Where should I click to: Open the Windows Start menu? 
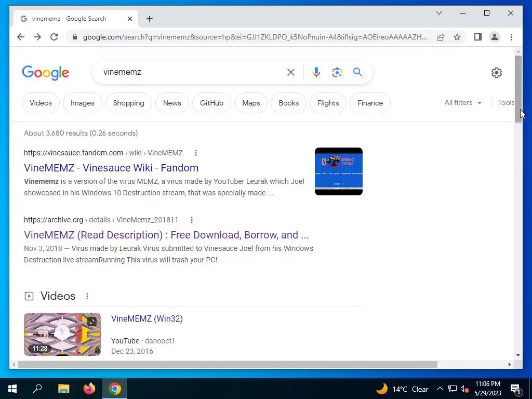[x=12, y=389]
